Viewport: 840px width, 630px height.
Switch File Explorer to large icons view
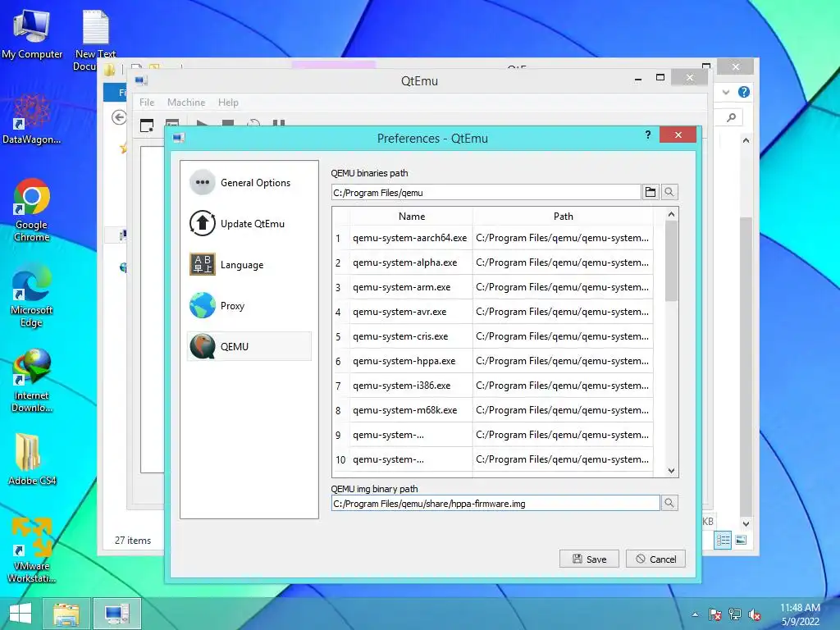(x=741, y=540)
